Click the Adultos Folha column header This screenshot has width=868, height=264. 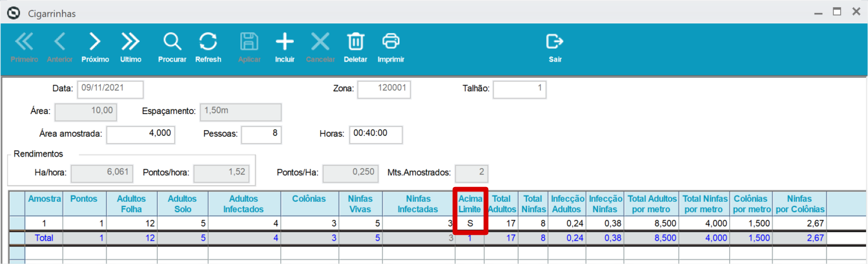coord(131,203)
